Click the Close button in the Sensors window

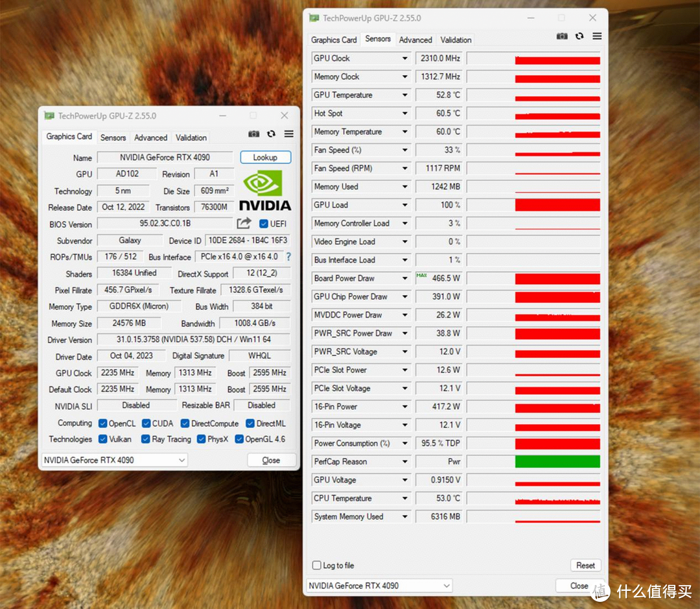click(x=579, y=585)
